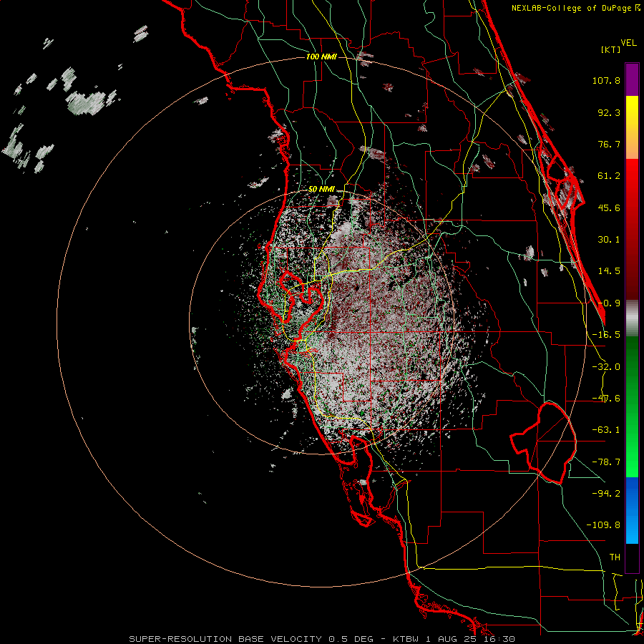Screen dimensions: 644x644
Task: Click the -78.7 scale value
Action: coord(606,462)
